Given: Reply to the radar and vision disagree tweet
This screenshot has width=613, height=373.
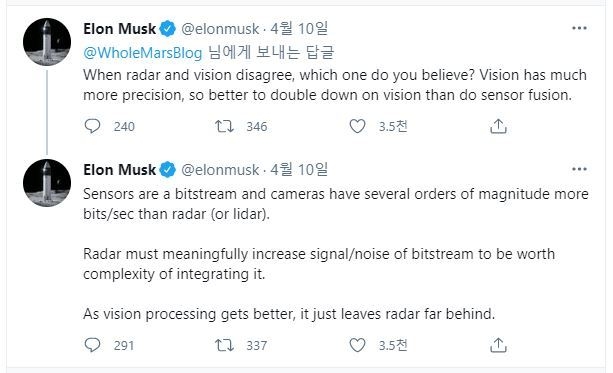Looking at the screenshot, I should [x=93, y=126].
